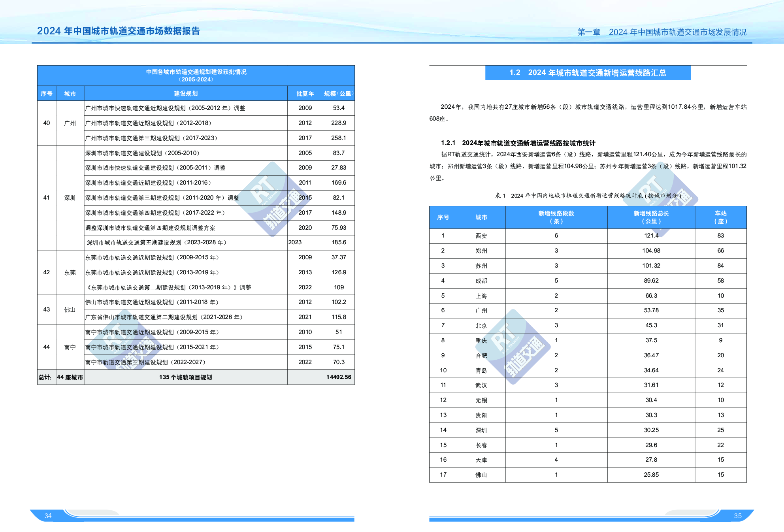Screen dimensions: 784x532
Task: Select total value 14402.56 cell
Action: (x=339, y=377)
